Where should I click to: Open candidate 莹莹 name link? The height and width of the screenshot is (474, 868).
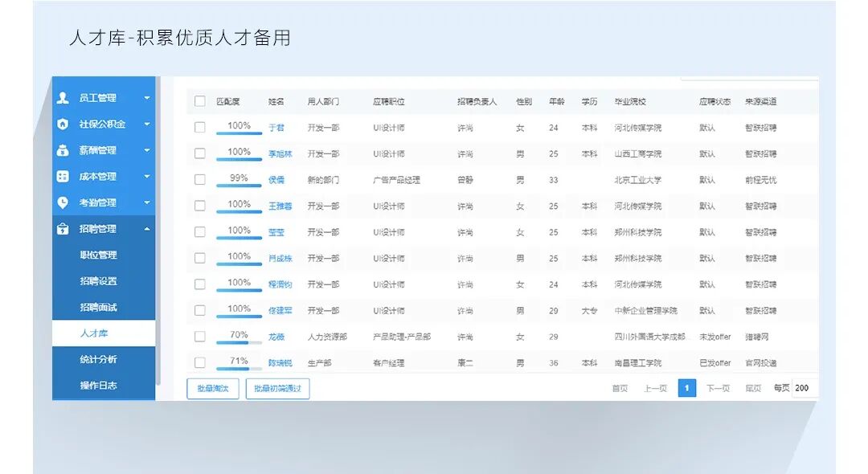[276, 232]
